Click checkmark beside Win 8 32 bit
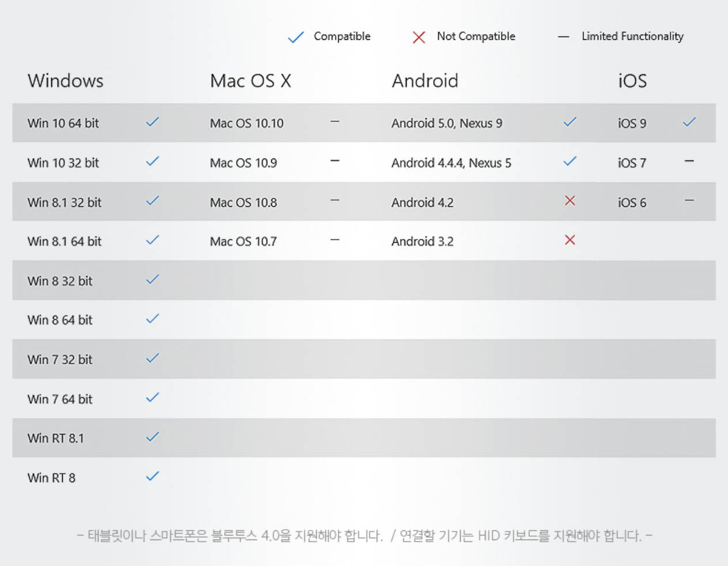The image size is (728, 566). pos(153,280)
